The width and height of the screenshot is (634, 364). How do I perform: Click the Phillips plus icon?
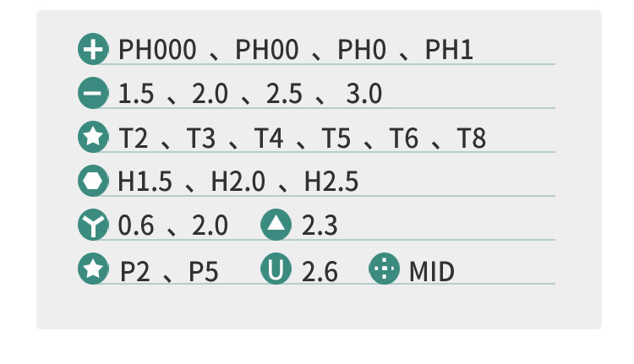click(x=93, y=50)
